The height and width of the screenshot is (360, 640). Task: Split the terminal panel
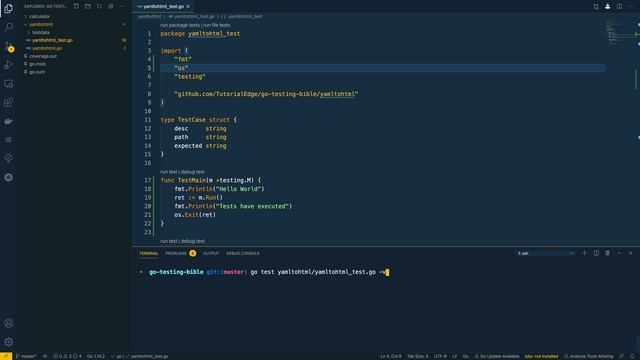click(596, 253)
